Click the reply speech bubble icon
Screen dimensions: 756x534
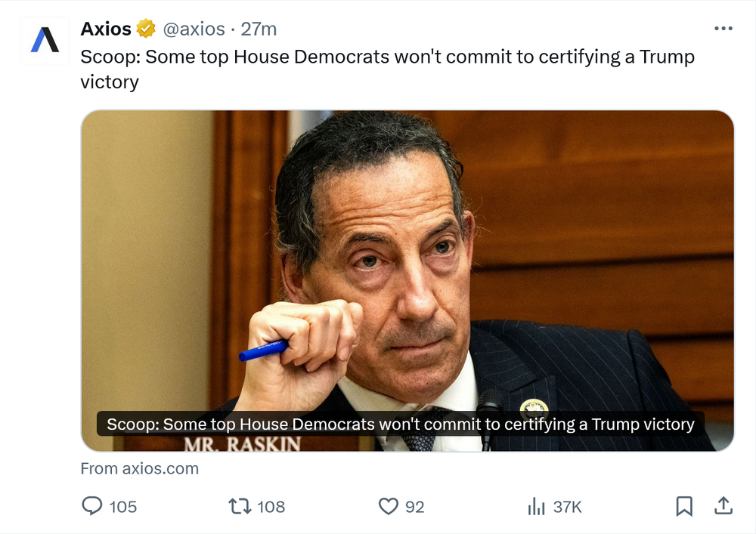click(x=91, y=506)
